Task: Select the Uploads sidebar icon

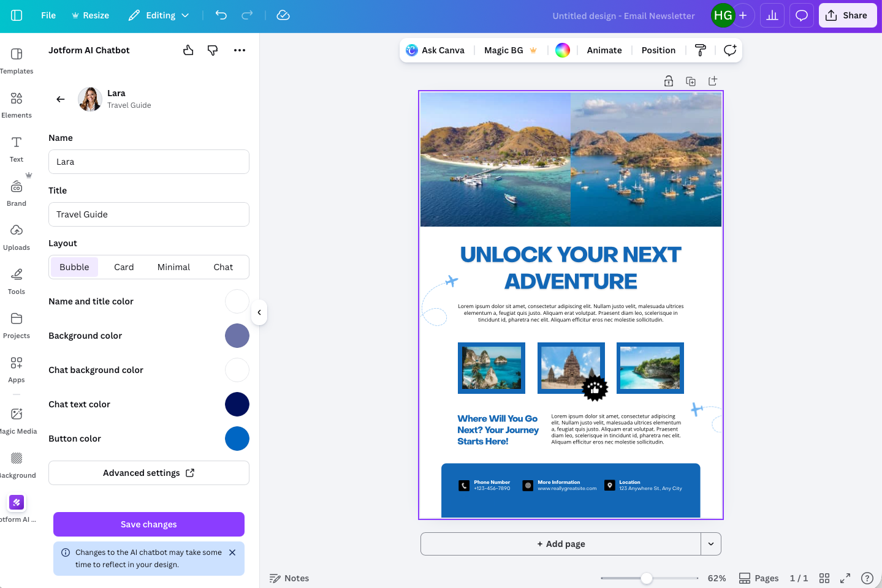Action: 17,236
